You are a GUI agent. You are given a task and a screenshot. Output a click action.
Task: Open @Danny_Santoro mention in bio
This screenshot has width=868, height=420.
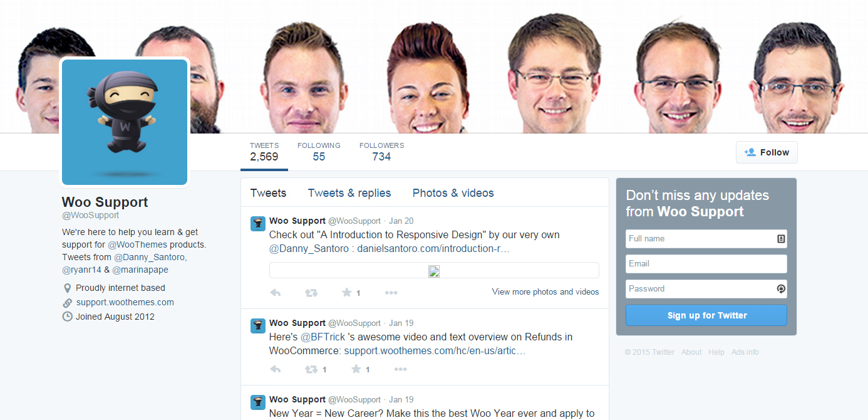click(x=150, y=257)
